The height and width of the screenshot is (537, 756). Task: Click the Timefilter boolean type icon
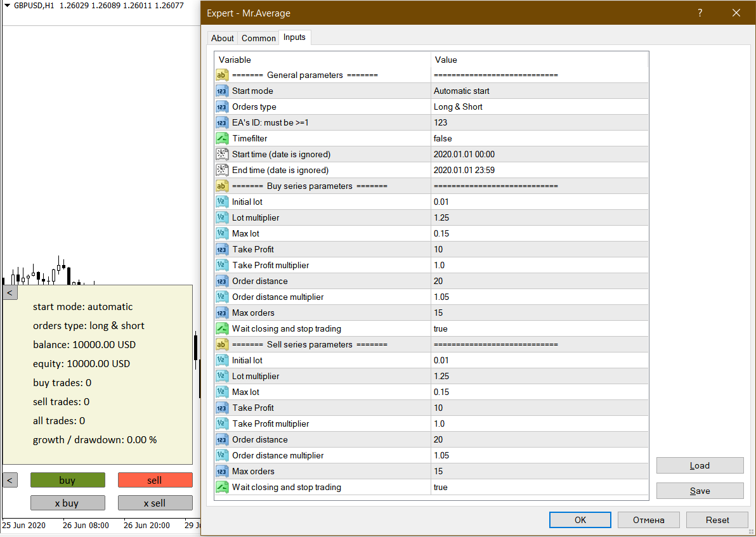point(222,138)
